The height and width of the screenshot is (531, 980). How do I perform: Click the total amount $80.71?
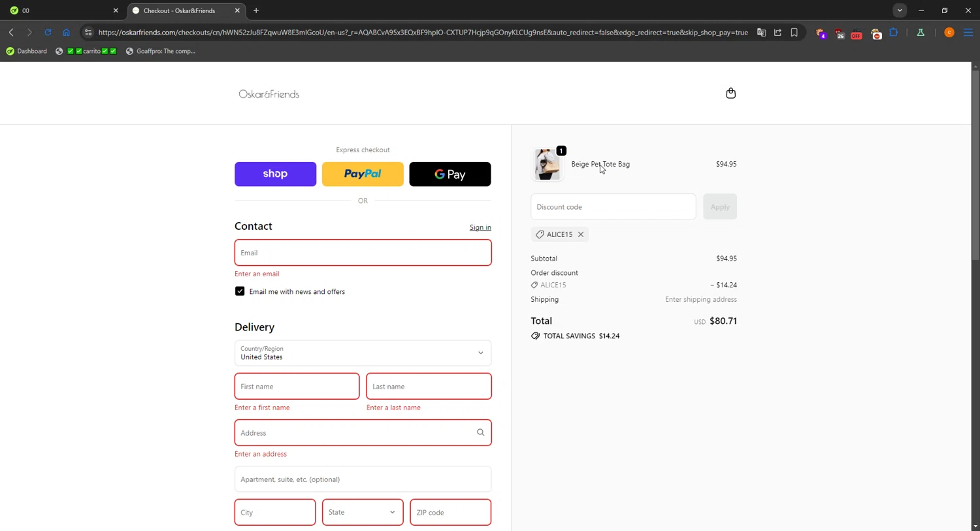pyautogui.click(x=723, y=321)
